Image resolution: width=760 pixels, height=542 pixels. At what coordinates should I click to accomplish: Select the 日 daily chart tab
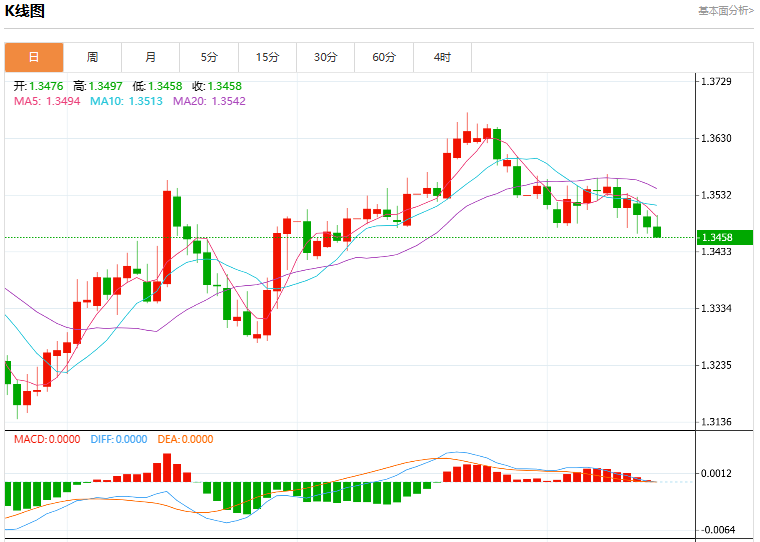[34, 57]
